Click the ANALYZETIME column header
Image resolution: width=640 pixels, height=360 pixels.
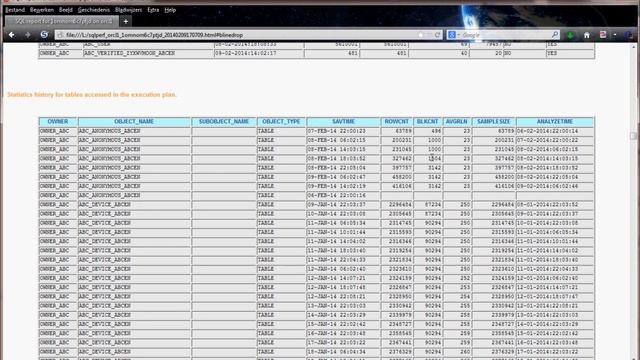(555, 122)
